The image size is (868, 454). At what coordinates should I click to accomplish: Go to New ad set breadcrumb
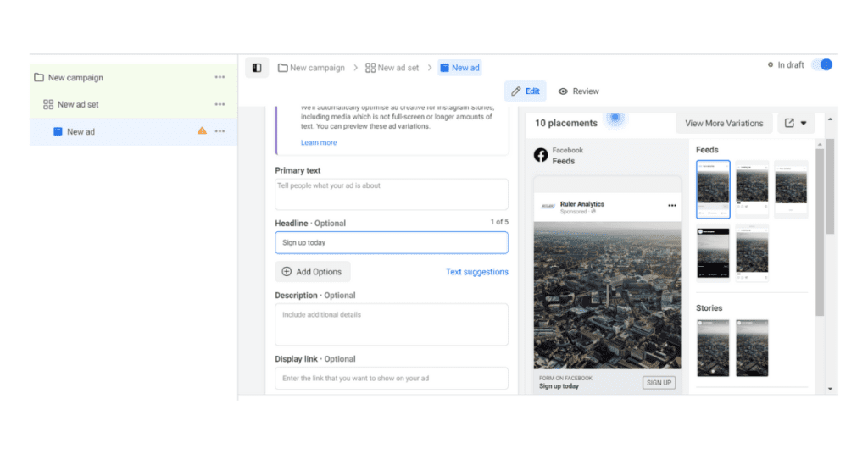click(392, 68)
